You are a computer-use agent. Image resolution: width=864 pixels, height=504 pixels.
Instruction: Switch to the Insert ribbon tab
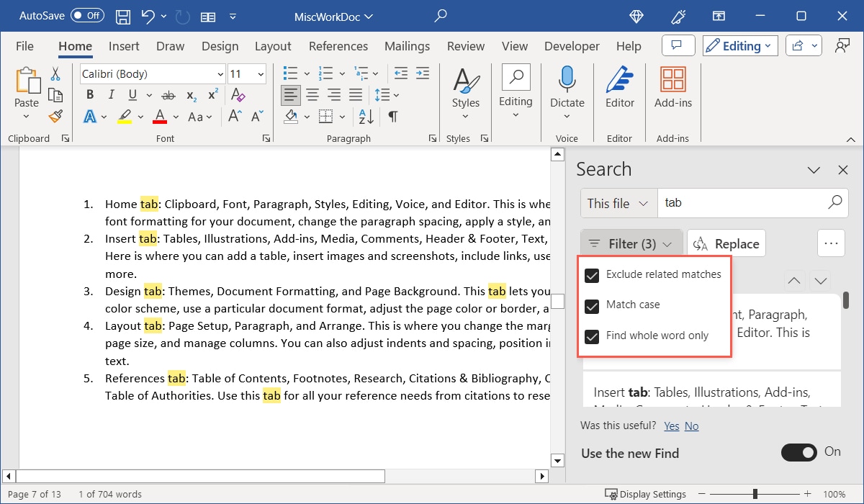click(x=123, y=45)
